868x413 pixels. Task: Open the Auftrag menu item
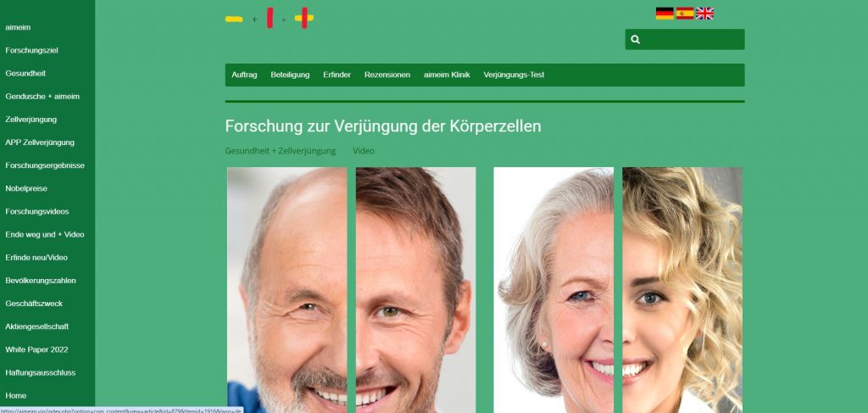[244, 75]
